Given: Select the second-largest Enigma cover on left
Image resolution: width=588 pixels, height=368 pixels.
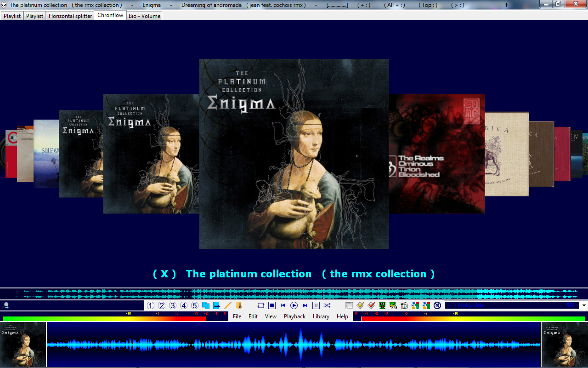Looking at the screenshot, I should tap(151, 154).
